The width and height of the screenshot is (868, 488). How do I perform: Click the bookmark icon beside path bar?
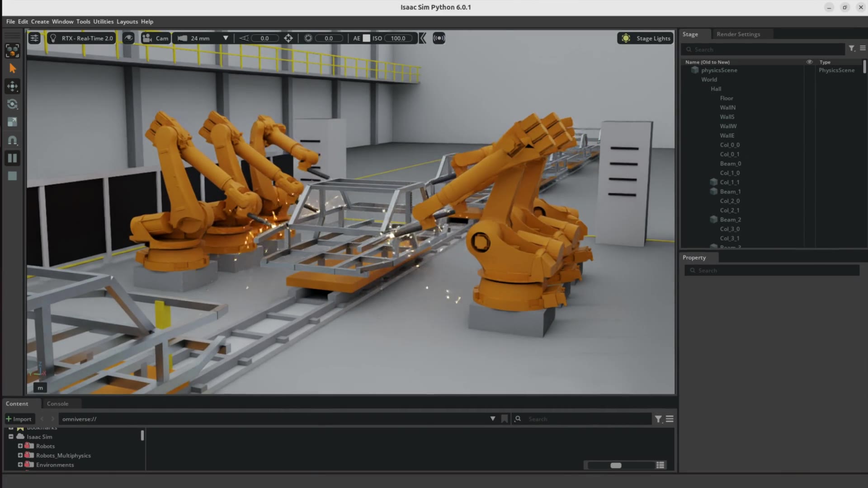(505, 419)
